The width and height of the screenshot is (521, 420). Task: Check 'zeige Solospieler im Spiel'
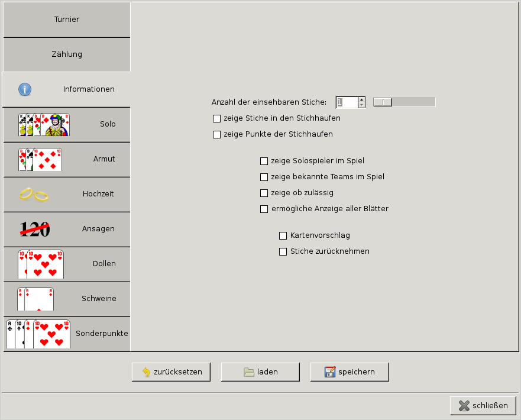point(264,161)
